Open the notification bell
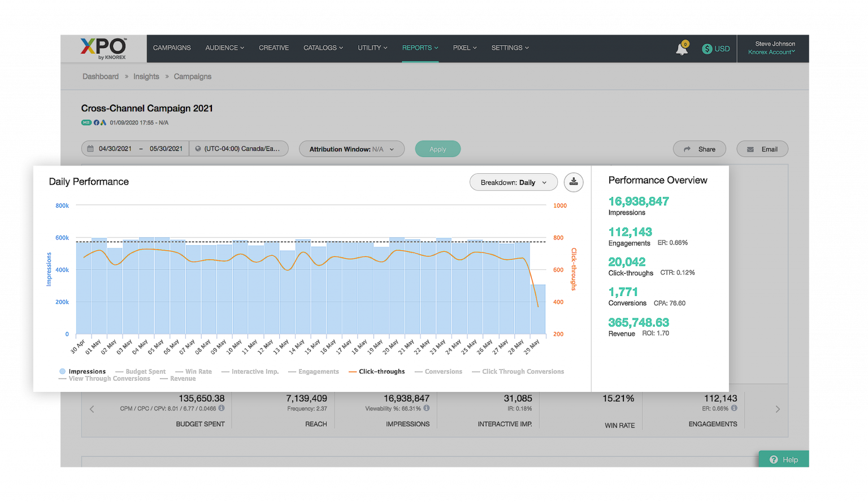 pos(682,48)
